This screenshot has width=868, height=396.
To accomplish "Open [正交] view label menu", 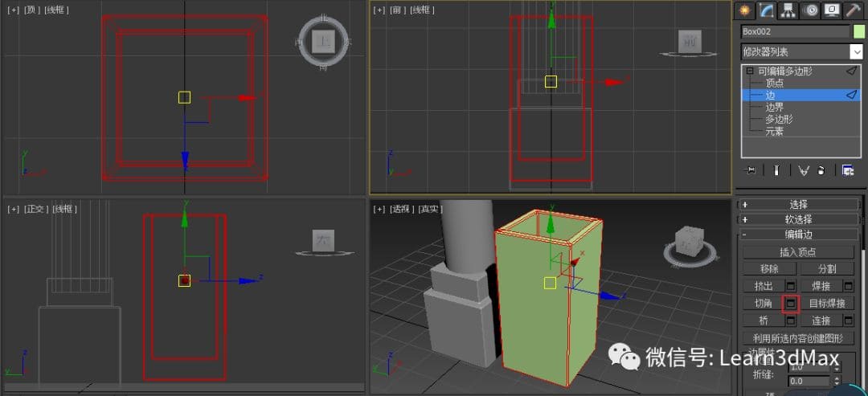I will tap(36, 209).
